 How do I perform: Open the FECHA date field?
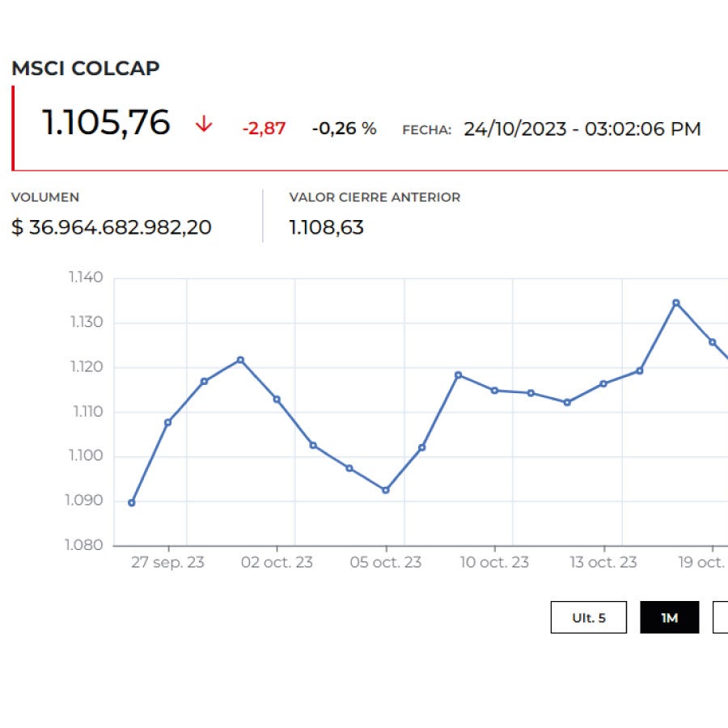coord(582,128)
